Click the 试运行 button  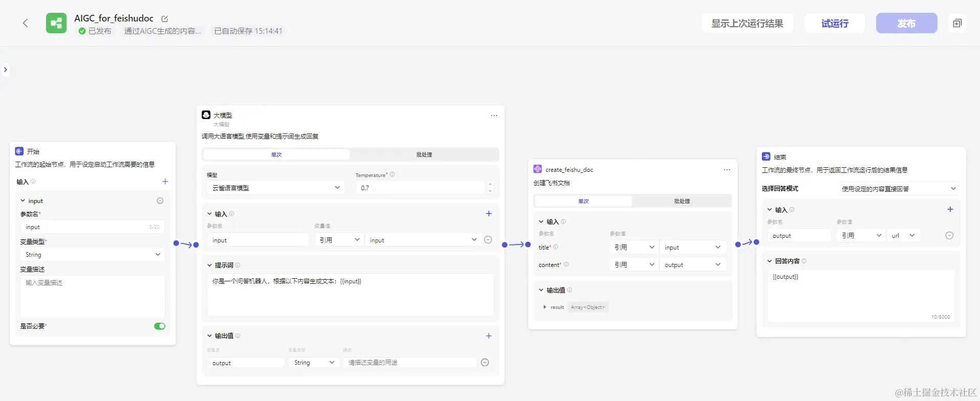tap(835, 24)
